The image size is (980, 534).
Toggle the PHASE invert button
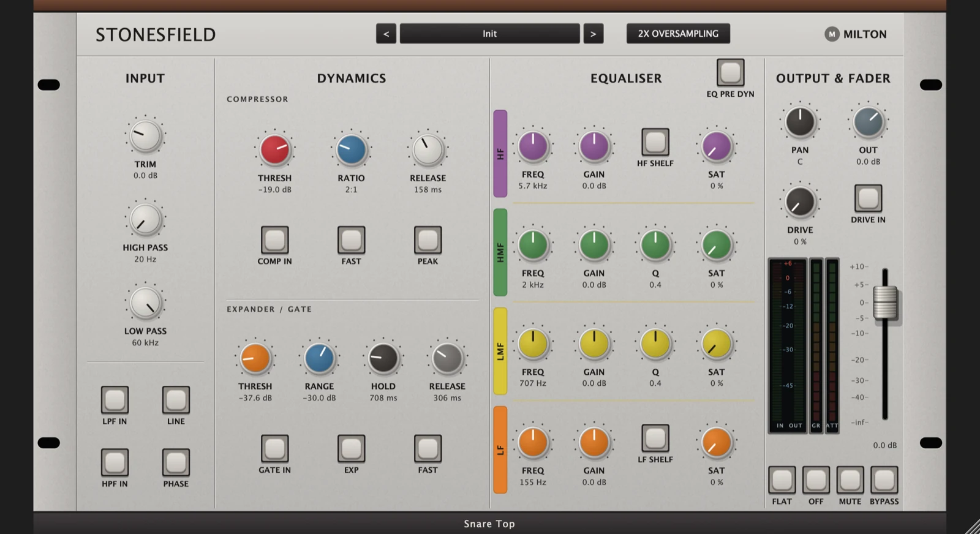pyautogui.click(x=176, y=462)
